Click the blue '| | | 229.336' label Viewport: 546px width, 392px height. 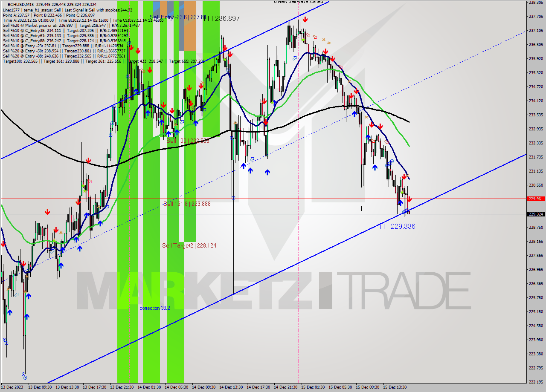coord(397,226)
